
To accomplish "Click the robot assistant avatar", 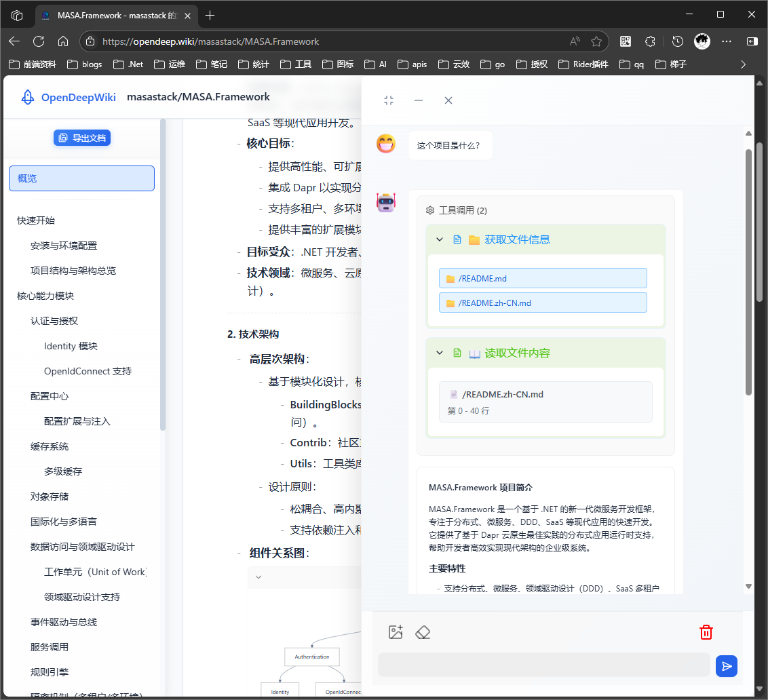I will 386,202.
